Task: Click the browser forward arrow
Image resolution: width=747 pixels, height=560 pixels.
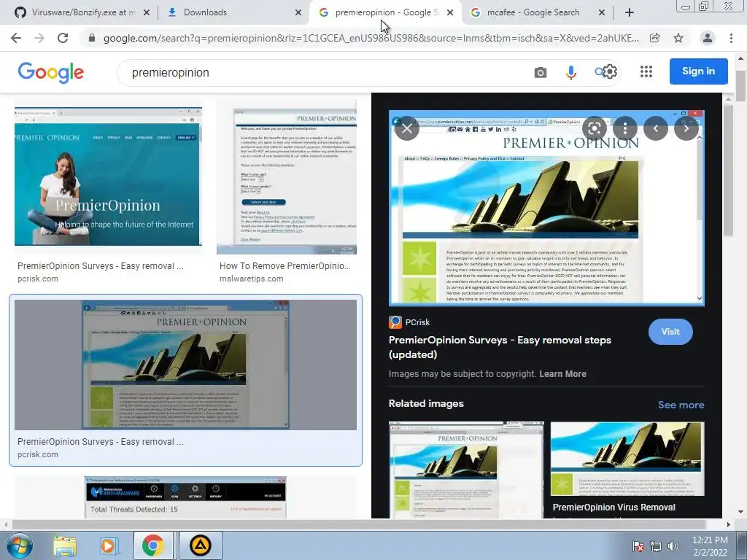Action: coord(39,38)
